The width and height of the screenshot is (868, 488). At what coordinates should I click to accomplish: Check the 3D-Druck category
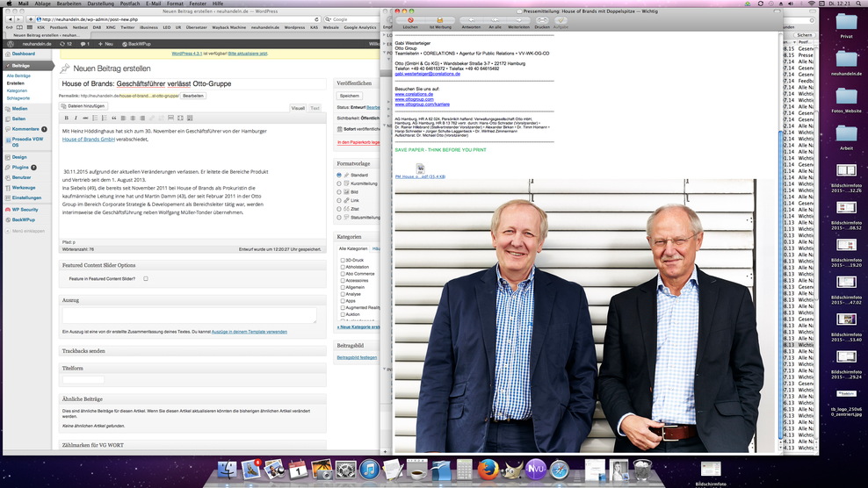pos(343,260)
